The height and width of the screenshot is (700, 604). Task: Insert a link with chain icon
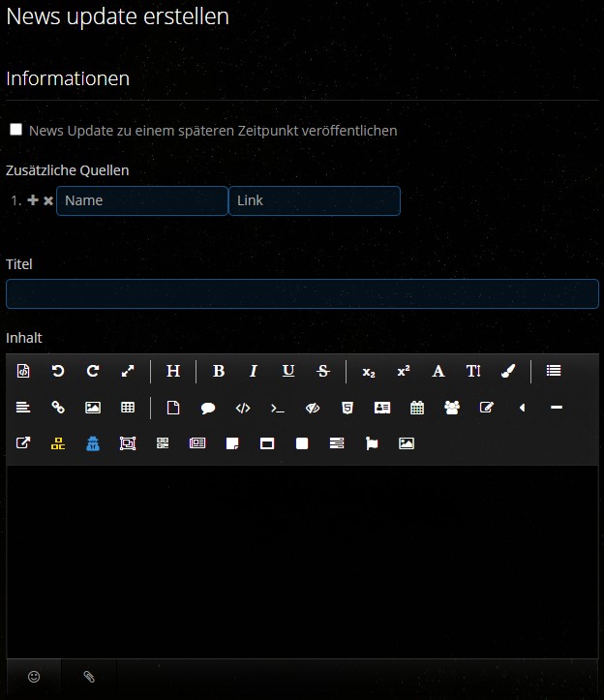point(58,408)
